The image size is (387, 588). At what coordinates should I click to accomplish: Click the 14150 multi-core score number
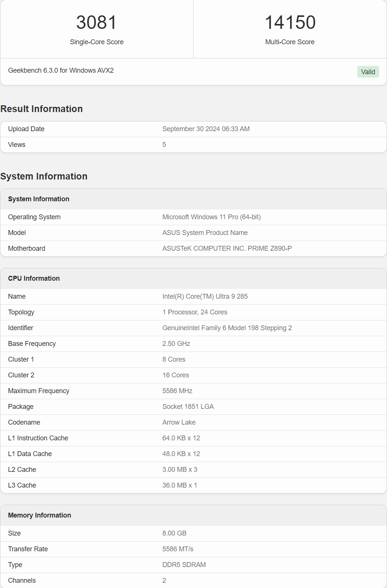(290, 22)
